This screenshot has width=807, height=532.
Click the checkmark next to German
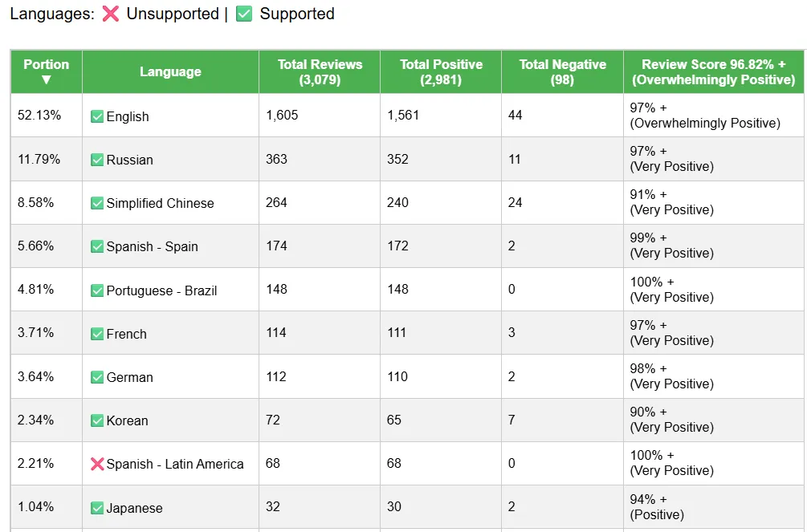(96, 377)
